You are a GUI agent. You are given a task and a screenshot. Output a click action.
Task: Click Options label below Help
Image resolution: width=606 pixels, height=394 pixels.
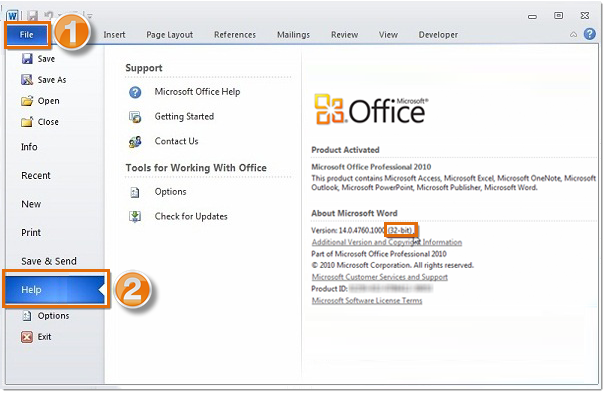[53, 316]
